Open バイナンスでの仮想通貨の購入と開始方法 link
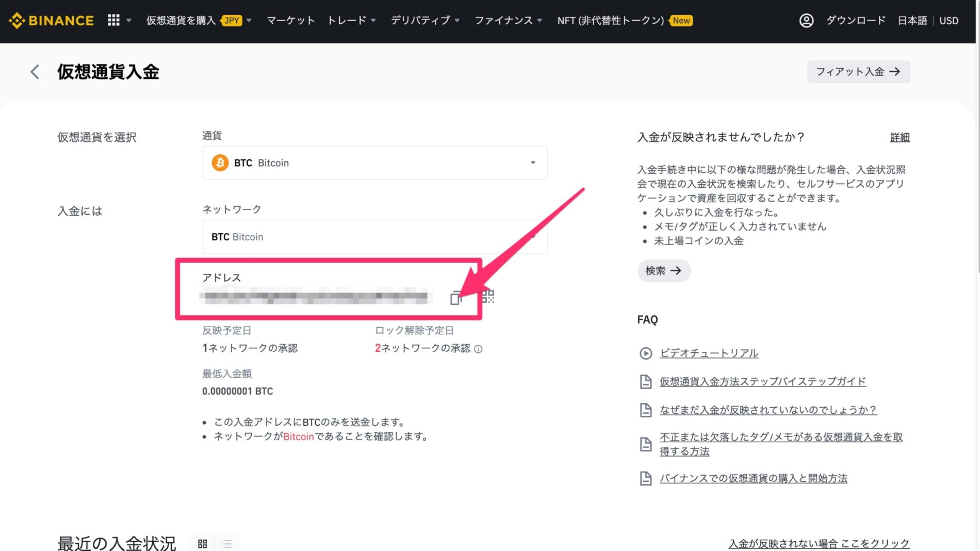This screenshot has width=980, height=551. pyautogui.click(x=754, y=479)
